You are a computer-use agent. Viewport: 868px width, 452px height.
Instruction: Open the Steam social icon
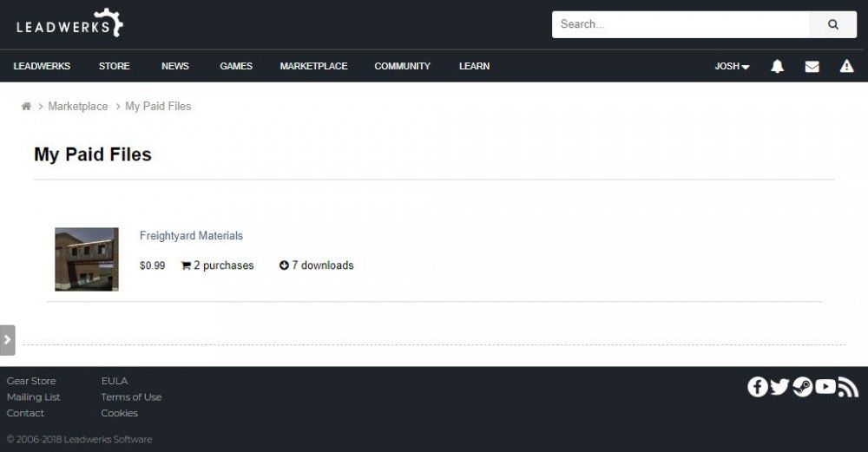[x=802, y=387]
